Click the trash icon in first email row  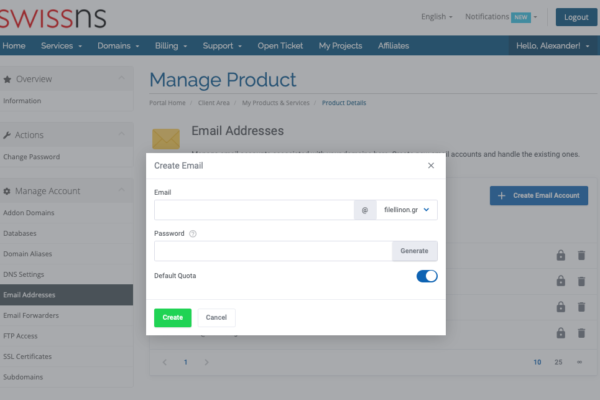pyautogui.click(x=581, y=255)
